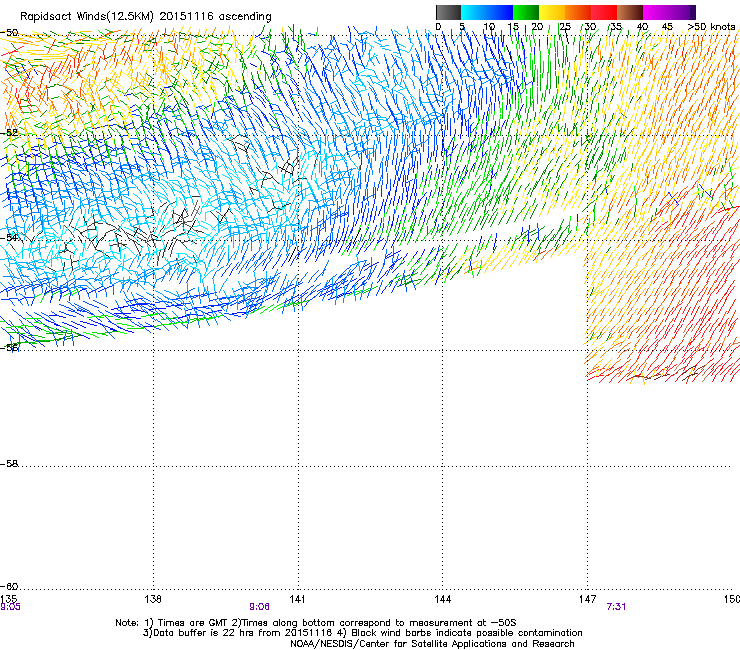
Task: Click the '138' longitude label
Action: [153, 599]
